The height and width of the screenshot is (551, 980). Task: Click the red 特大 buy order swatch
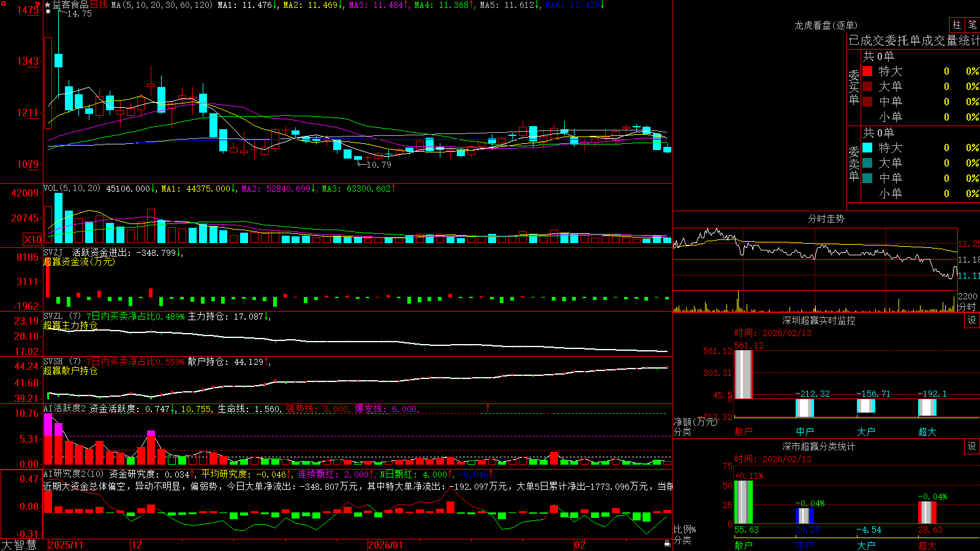867,71
